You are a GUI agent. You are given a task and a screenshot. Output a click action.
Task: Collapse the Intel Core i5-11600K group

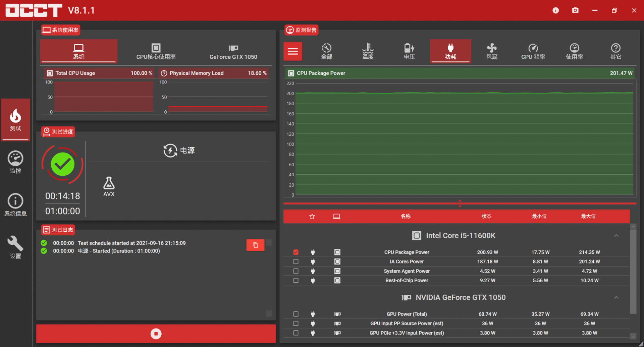[x=616, y=236]
